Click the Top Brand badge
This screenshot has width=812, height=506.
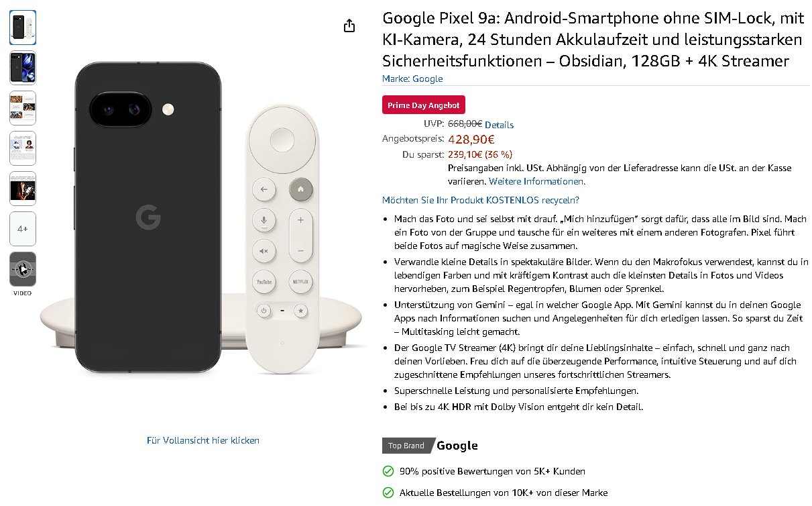point(406,446)
